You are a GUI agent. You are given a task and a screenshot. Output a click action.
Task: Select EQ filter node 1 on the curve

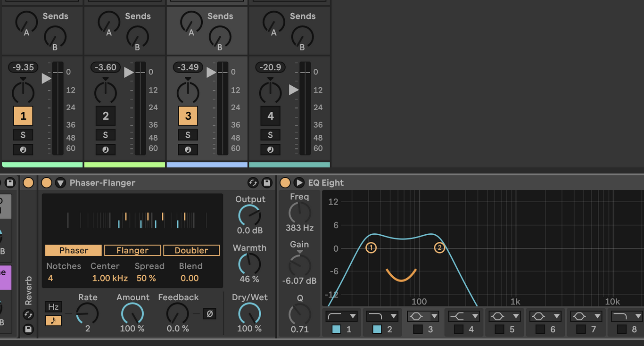point(371,247)
